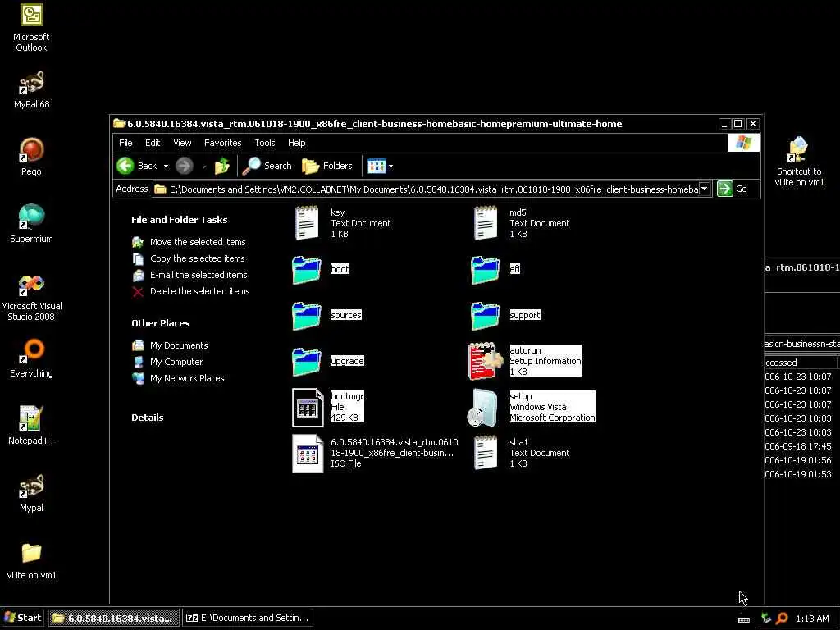Select the md5 text document icon
This screenshot has width=840, height=630.
click(486, 223)
